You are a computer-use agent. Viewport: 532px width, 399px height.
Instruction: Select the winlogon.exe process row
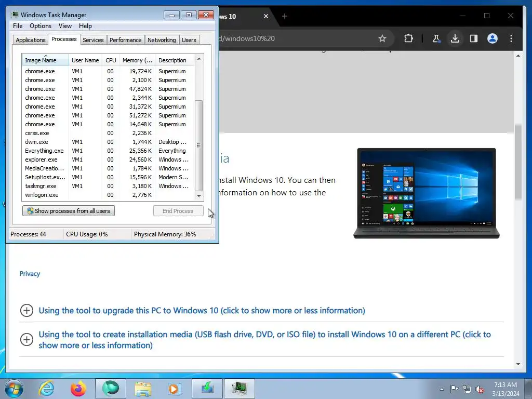[x=108, y=195]
